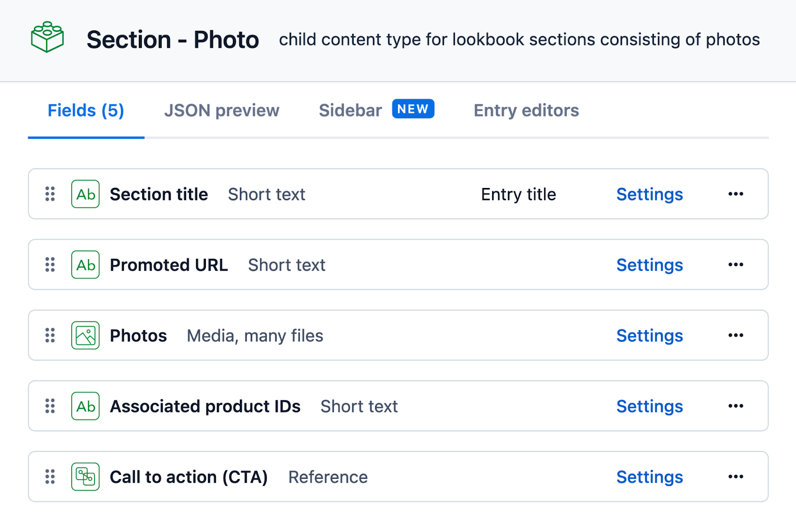Click the Section title drag handle
The height and width of the screenshot is (532, 796).
(x=50, y=194)
